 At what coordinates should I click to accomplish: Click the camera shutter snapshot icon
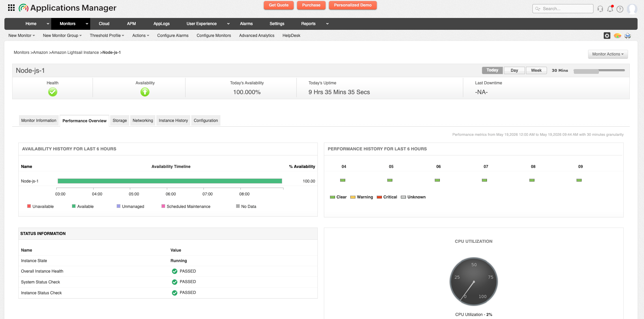tap(607, 36)
